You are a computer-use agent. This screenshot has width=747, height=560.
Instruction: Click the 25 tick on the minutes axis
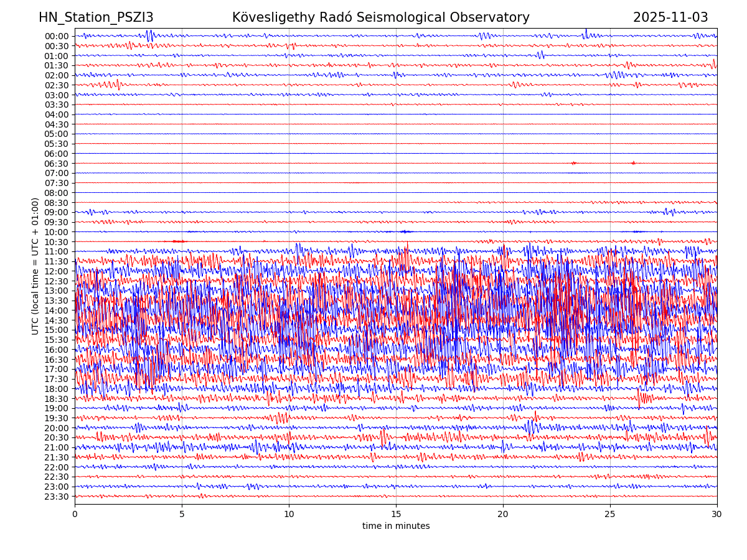[x=610, y=515]
